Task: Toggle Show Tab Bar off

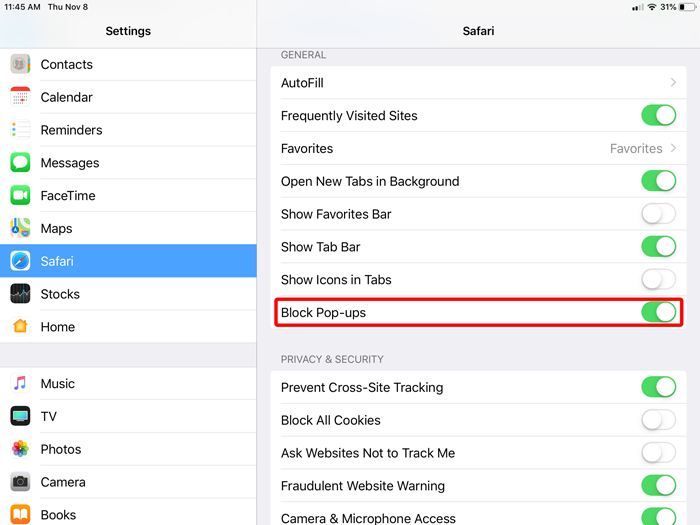Action: [658, 246]
